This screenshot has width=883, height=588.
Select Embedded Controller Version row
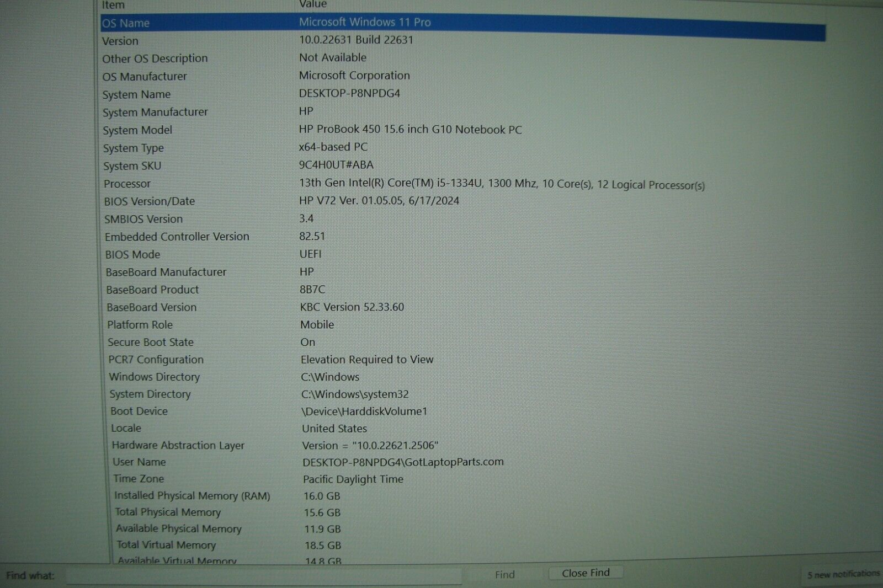[177, 237]
